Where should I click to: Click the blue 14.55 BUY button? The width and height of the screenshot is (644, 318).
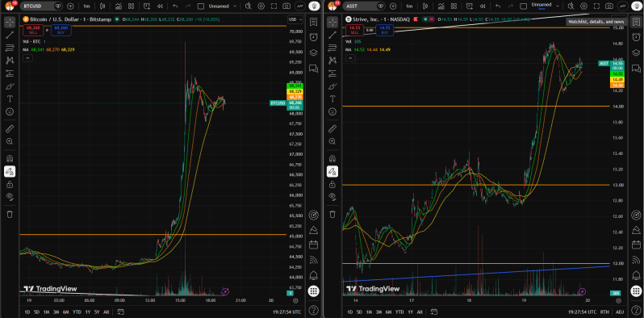click(385, 30)
